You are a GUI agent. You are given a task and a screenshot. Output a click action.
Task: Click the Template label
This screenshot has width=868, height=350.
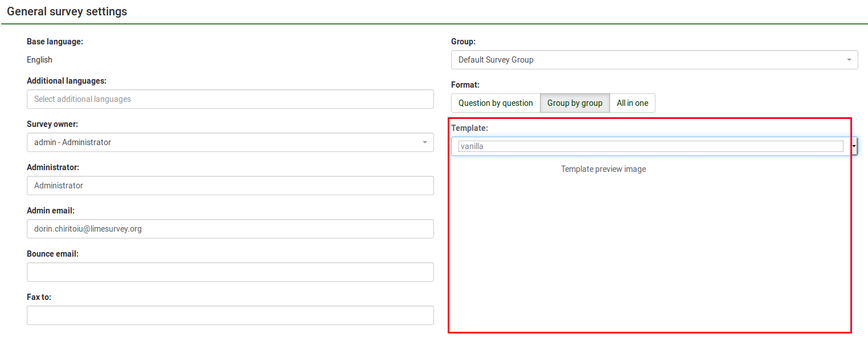click(469, 128)
